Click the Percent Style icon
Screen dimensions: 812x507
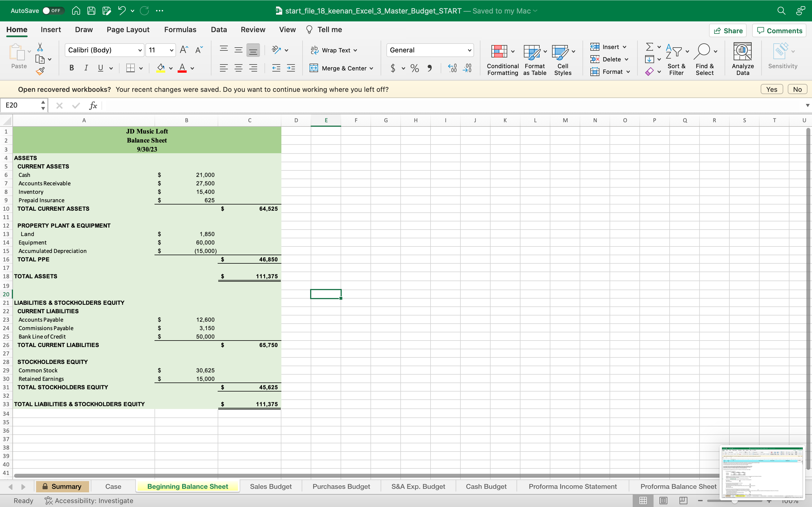[x=414, y=68]
